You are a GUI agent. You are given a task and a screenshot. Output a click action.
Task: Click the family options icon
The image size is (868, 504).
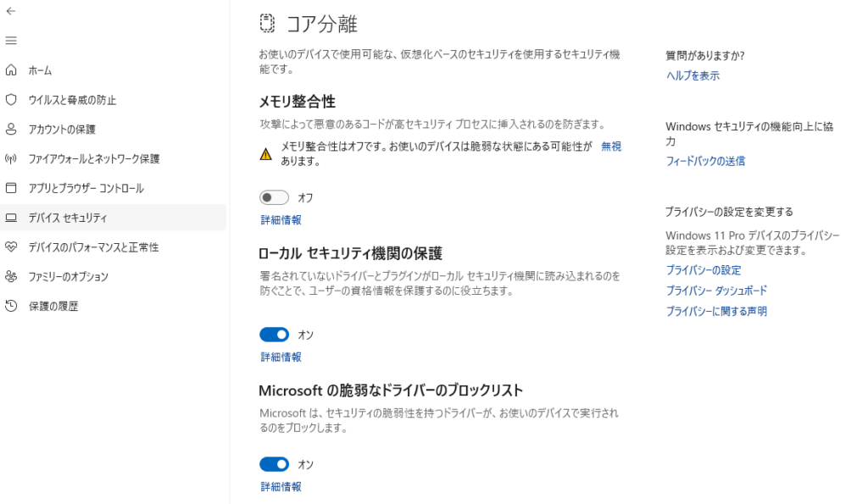point(11,277)
